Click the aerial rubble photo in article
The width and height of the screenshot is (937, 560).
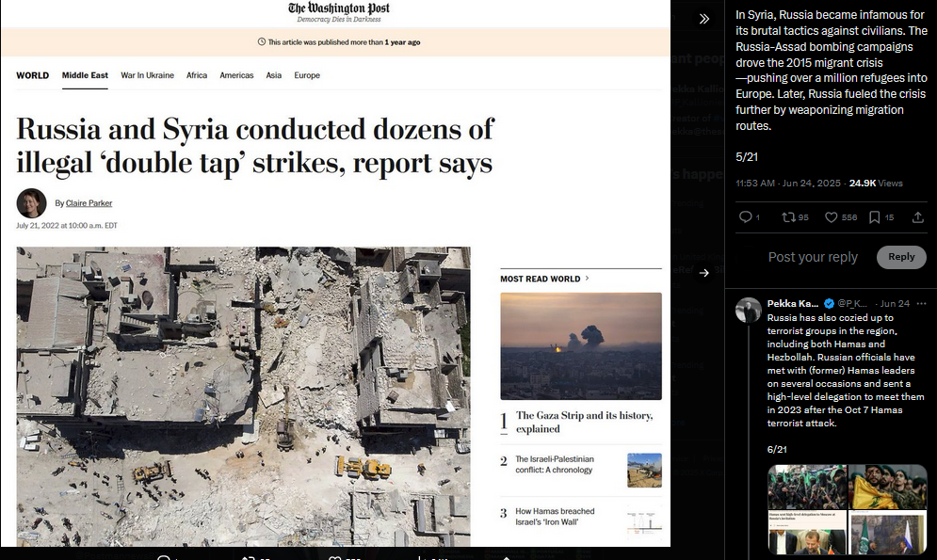(243, 396)
